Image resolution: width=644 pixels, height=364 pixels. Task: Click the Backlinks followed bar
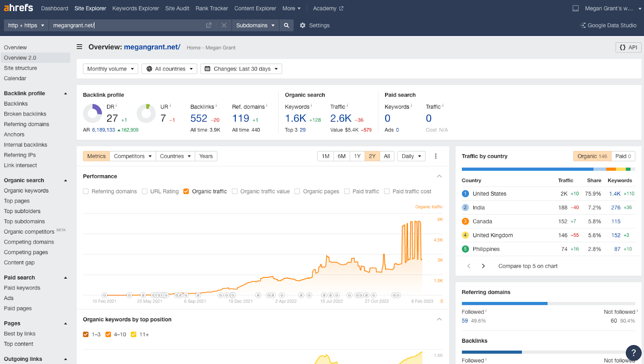[492, 352]
